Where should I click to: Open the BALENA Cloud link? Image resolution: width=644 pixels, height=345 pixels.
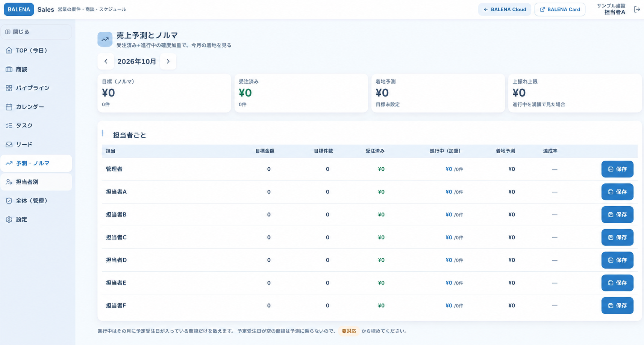pos(505,9)
